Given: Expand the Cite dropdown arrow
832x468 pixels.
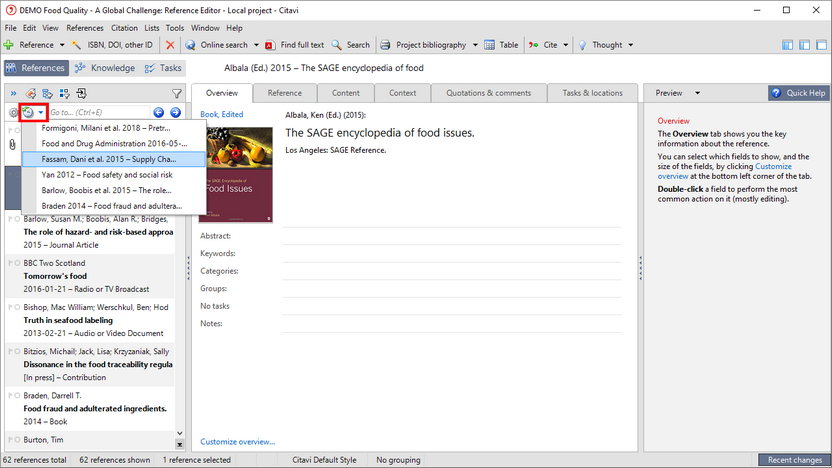Looking at the screenshot, I should 566,45.
